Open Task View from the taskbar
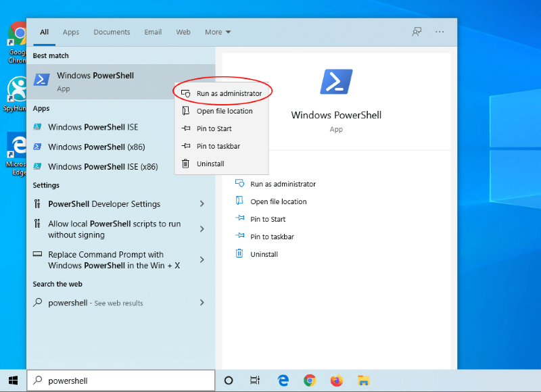 pyautogui.click(x=255, y=381)
